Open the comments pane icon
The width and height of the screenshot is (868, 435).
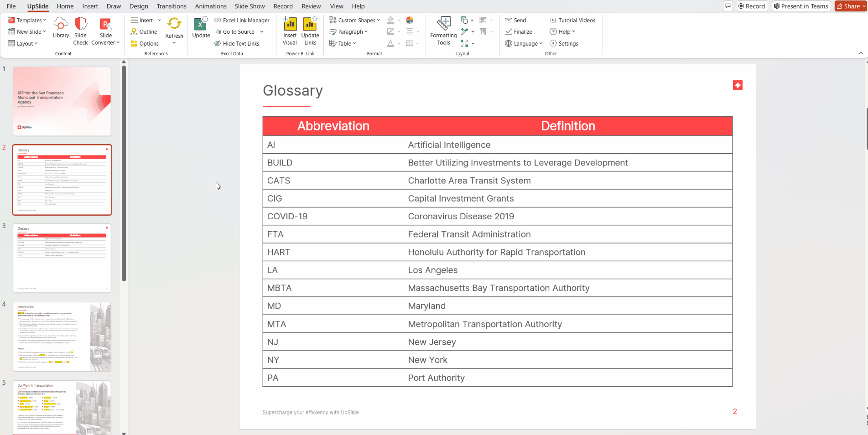point(728,6)
